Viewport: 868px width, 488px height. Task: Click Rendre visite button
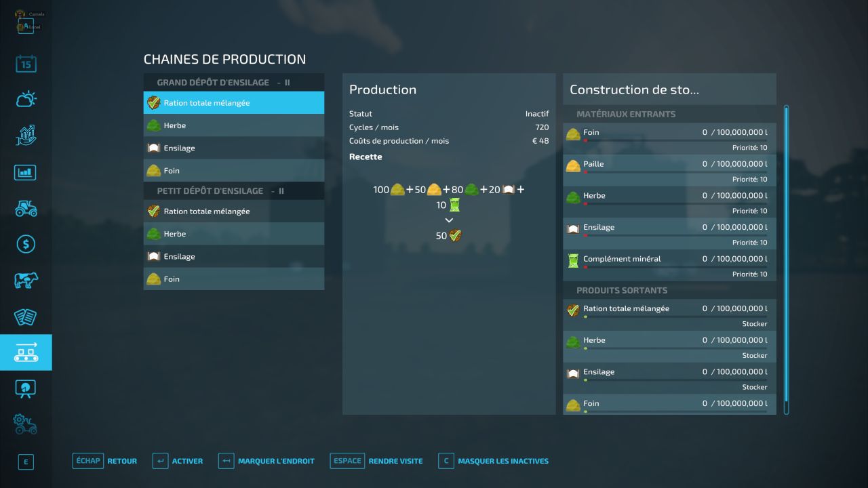pos(395,461)
